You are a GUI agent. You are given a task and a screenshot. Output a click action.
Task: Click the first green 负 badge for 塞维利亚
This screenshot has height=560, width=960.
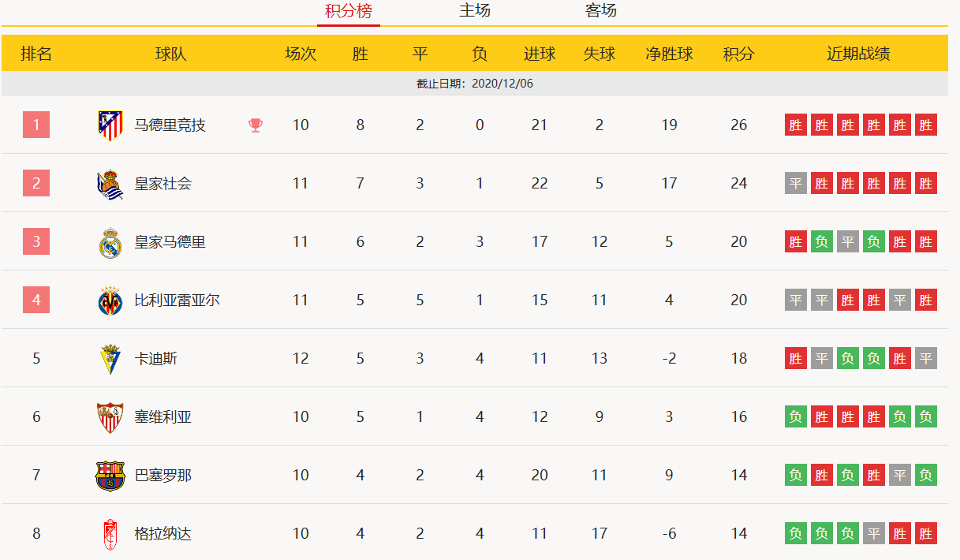pos(796,416)
